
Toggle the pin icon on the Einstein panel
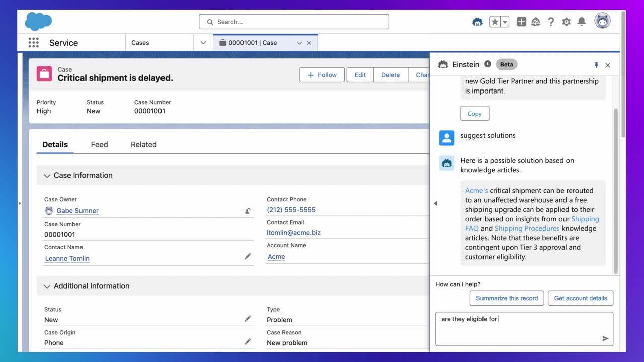(x=596, y=65)
